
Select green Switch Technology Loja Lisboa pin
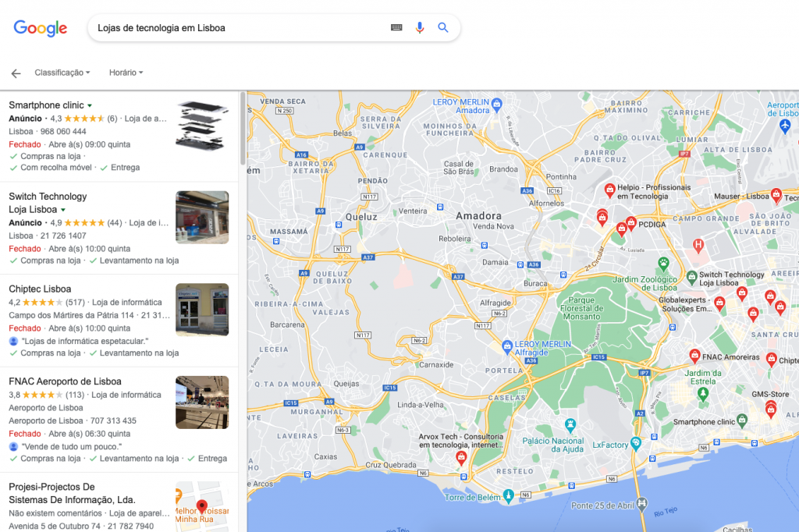691,277
